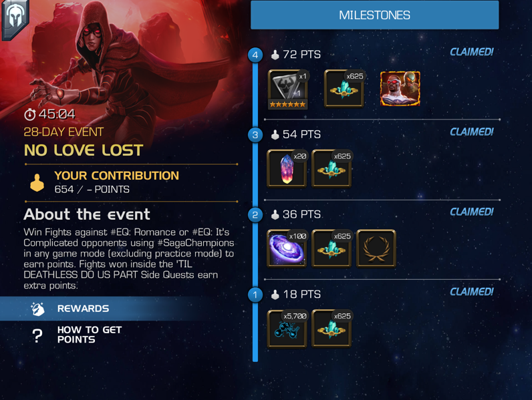Select the champion portrait reward in milestone 4

pyautogui.click(x=400, y=88)
